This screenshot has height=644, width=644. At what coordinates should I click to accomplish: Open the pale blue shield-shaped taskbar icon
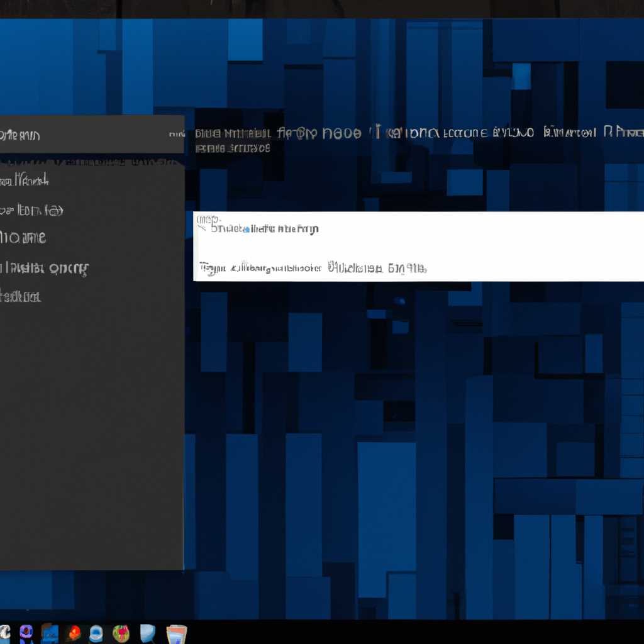[147, 633]
